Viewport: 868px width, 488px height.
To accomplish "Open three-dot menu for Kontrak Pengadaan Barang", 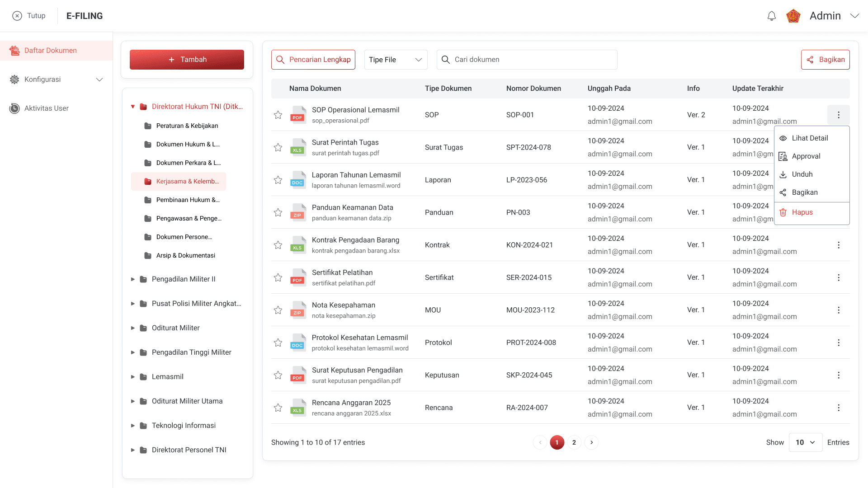I will click(x=839, y=245).
